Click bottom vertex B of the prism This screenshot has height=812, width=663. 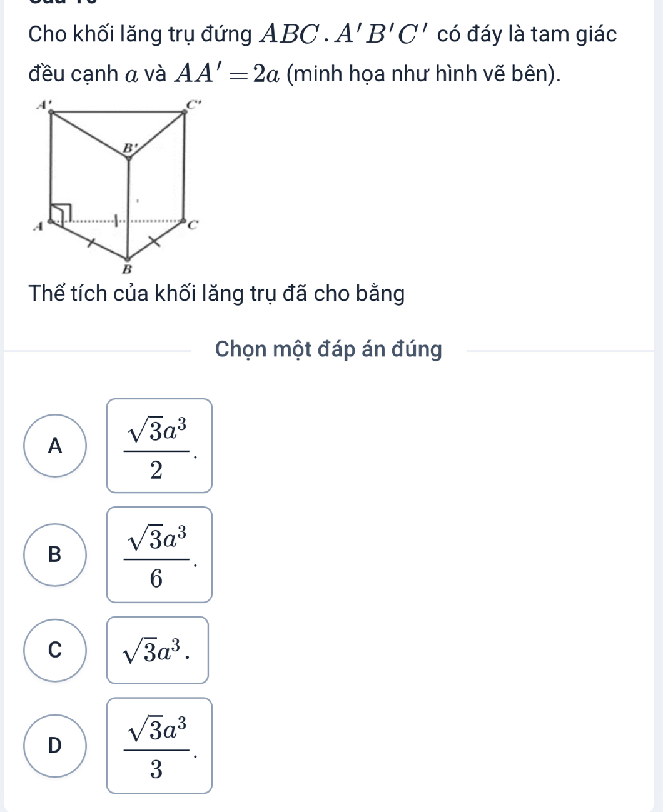pos(127,269)
